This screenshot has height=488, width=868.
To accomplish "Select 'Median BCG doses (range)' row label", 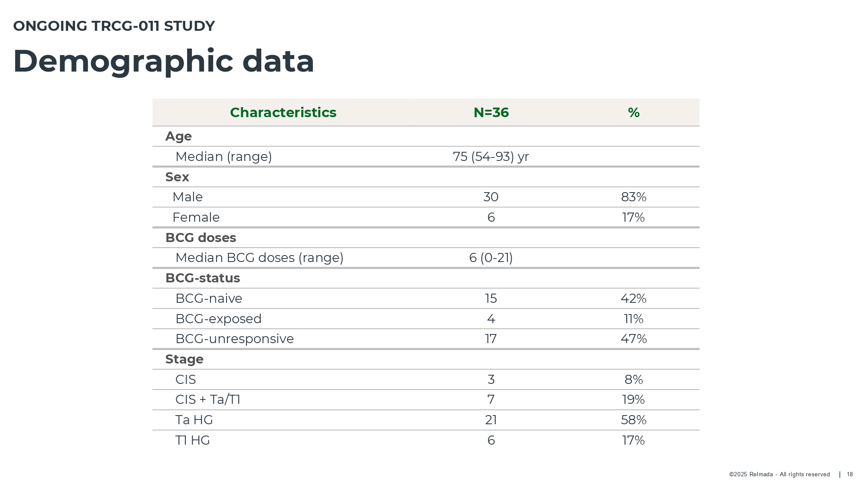I will tap(259, 258).
